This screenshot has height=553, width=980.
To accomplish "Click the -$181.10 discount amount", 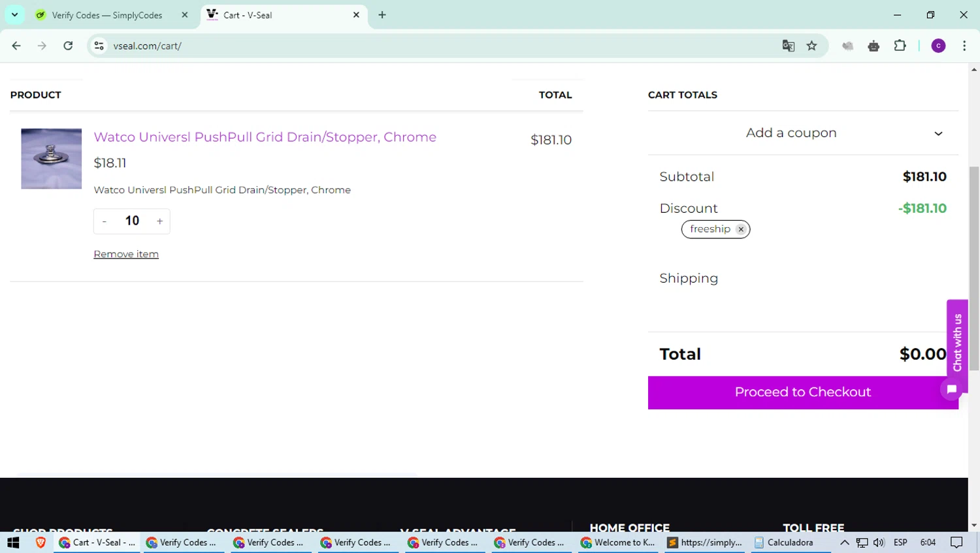I will [x=923, y=208].
